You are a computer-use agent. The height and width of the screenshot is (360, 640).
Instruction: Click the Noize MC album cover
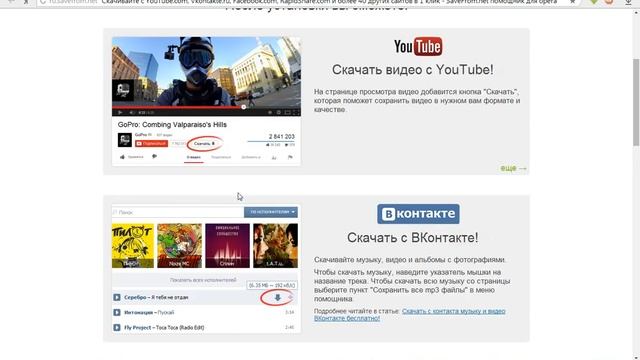click(180, 246)
